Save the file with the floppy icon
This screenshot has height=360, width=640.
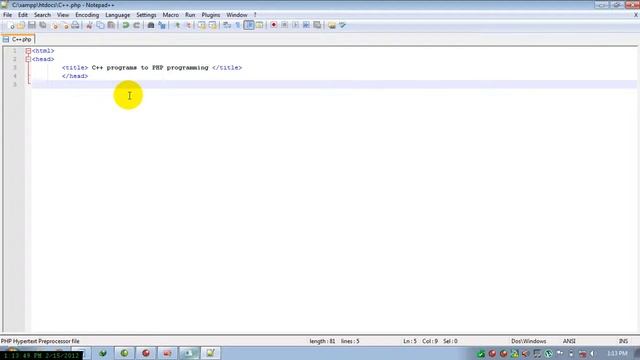point(31,25)
